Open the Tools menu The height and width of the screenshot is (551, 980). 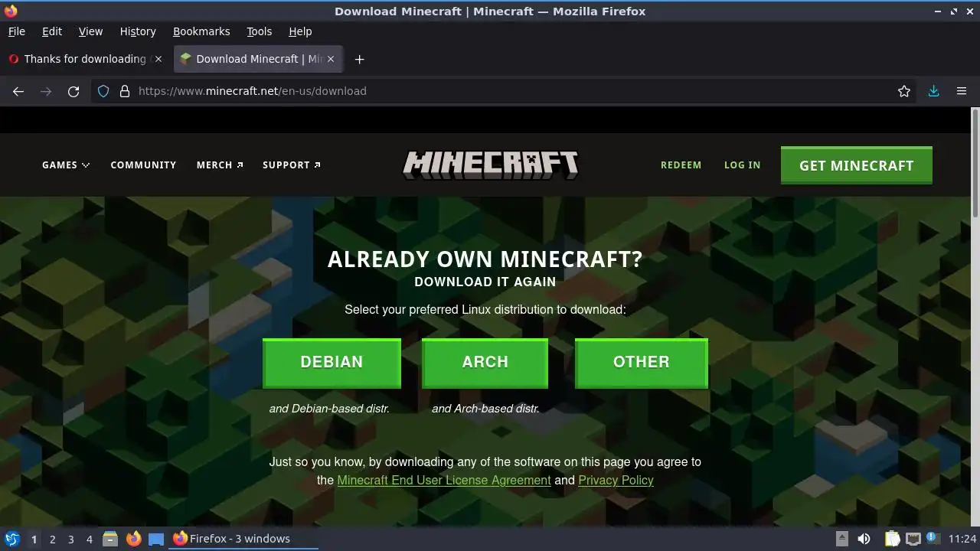pyautogui.click(x=259, y=31)
